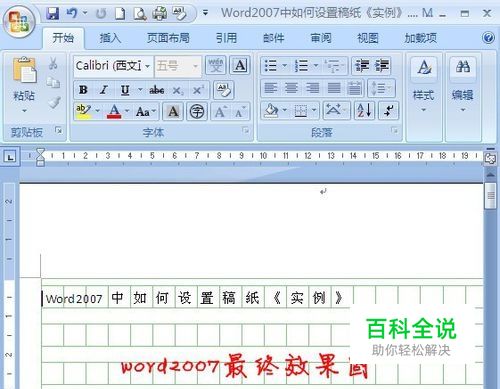Open the 编辑 editing menu

point(463,84)
